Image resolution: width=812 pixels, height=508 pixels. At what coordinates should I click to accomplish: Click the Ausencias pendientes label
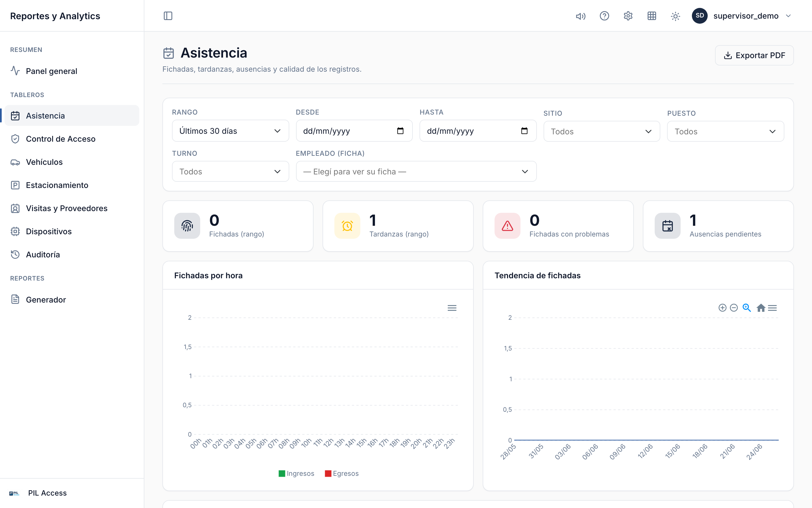click(725, 234)
